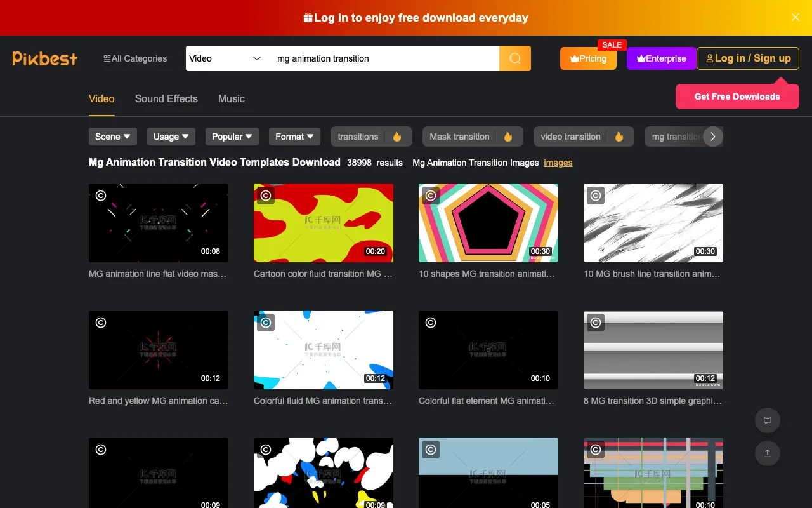This screenshot has width=812, height=508.
Task: Click the Pikbest logo
Action: (45, 58)
